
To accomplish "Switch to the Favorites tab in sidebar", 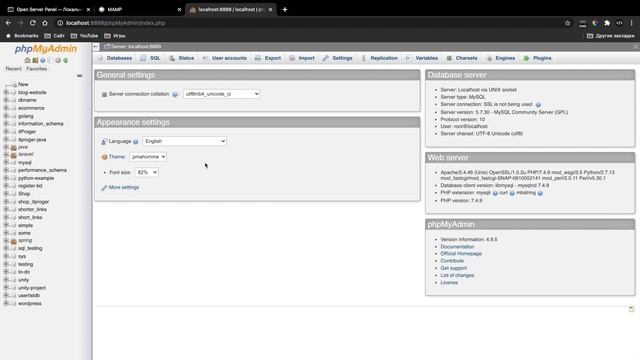I will point(37,69).
